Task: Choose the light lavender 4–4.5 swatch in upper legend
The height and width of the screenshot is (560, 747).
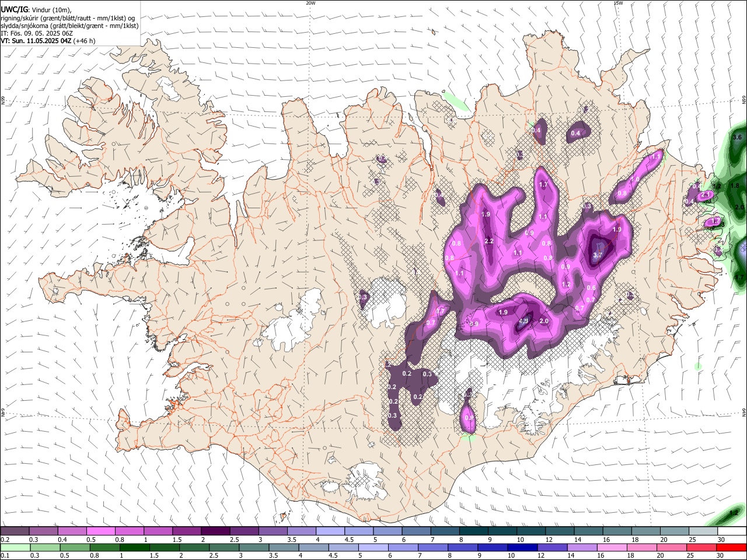Action: [330, 531]
